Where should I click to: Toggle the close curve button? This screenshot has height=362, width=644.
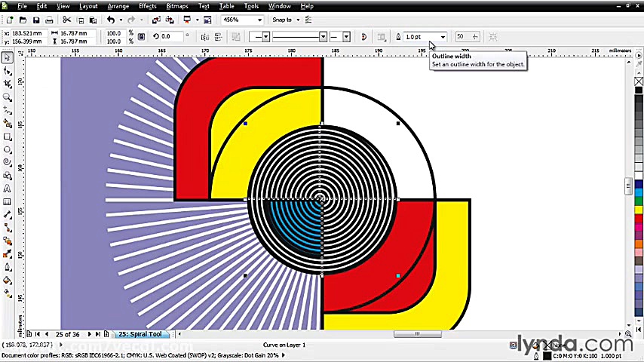363,36
